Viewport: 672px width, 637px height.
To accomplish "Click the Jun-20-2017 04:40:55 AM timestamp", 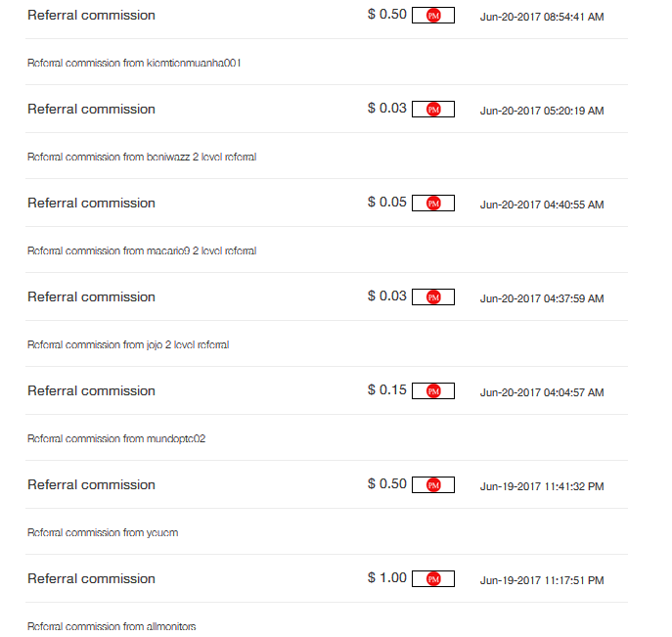I will coord(542,205).
